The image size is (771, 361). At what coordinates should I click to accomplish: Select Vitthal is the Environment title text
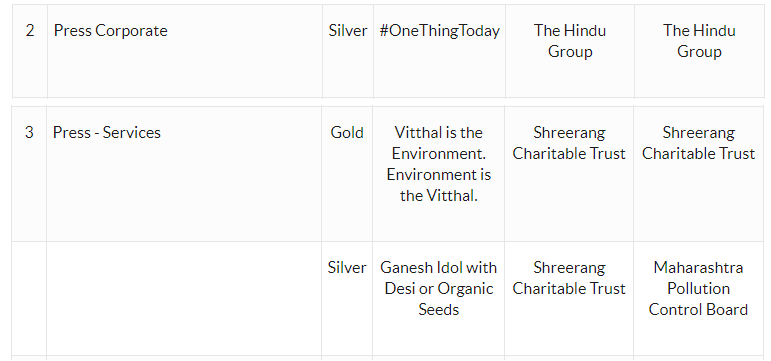439,164
